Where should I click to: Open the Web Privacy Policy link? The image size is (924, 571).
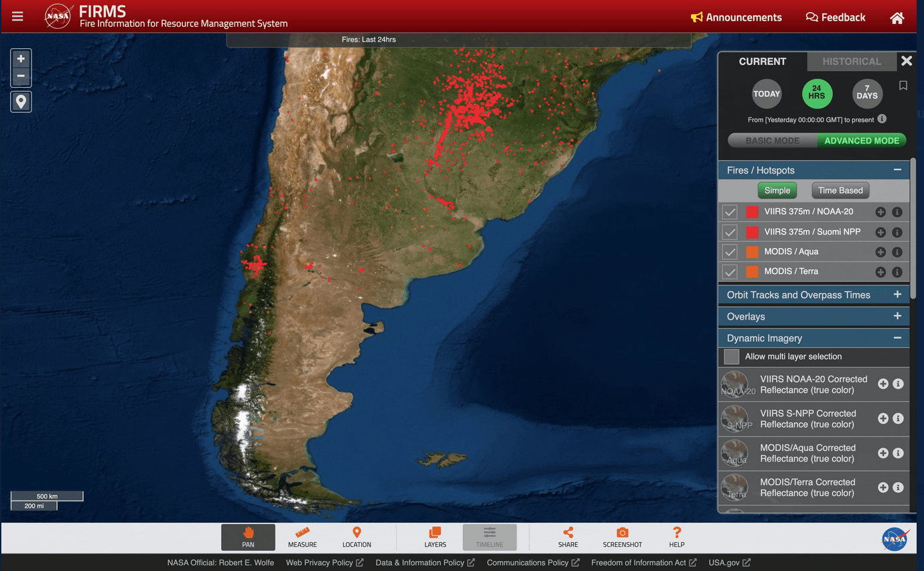click(324, 563)
